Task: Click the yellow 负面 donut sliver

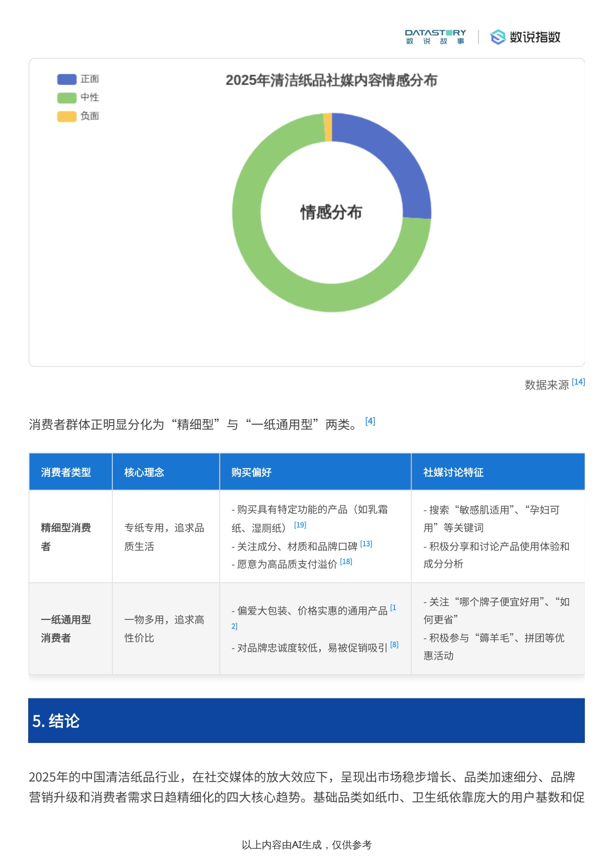Action: coord(328,127)
